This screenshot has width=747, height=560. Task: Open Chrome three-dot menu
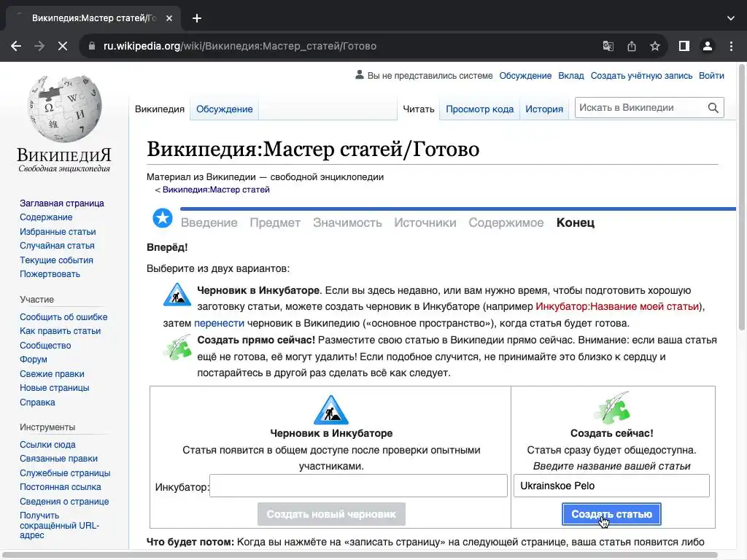731,46
